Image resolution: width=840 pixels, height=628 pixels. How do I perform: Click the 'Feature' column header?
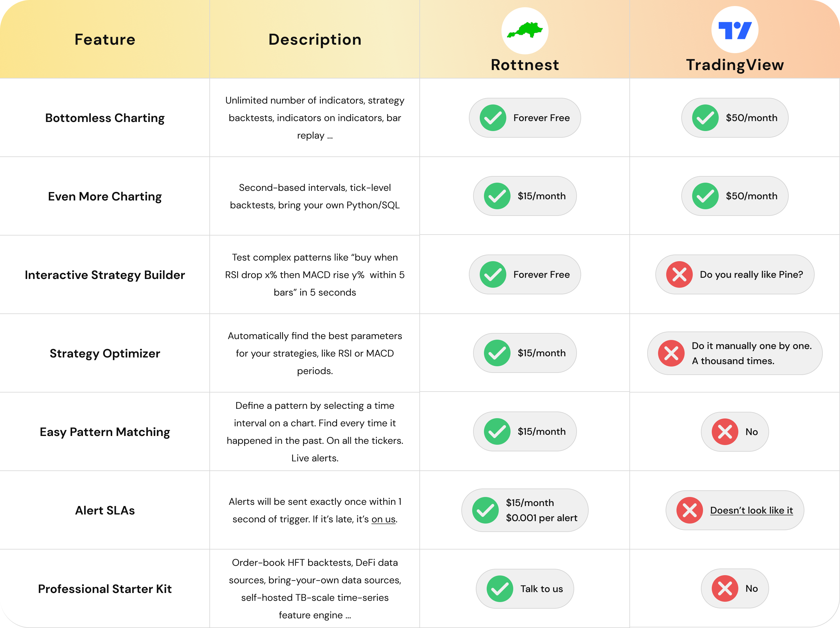tap(105, 40)
